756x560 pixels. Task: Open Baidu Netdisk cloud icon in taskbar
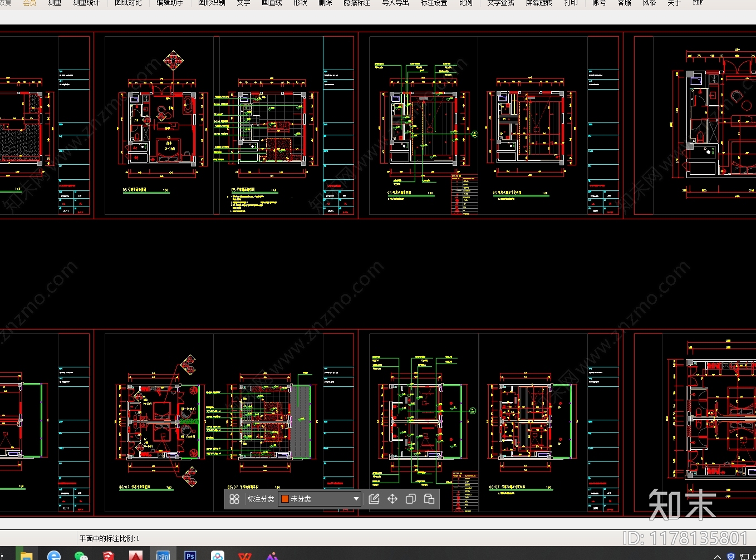[218, 556]
